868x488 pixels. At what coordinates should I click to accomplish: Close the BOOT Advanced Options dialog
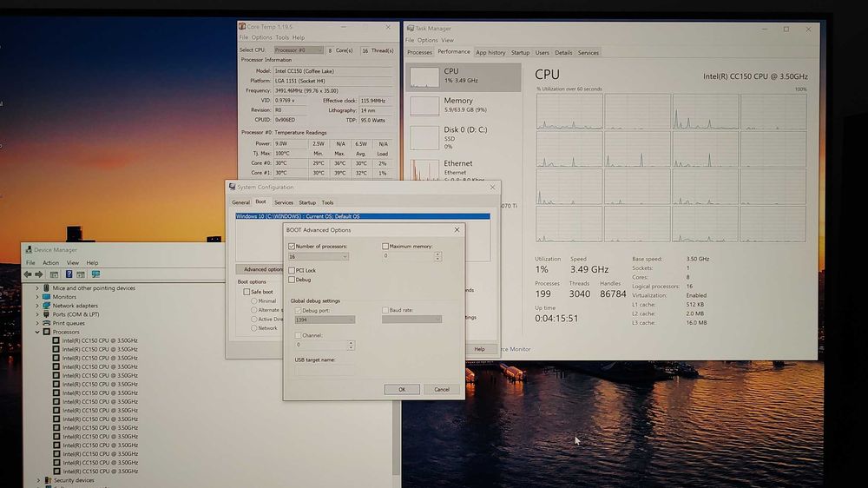pyautogui.click(x=457, y=229)
